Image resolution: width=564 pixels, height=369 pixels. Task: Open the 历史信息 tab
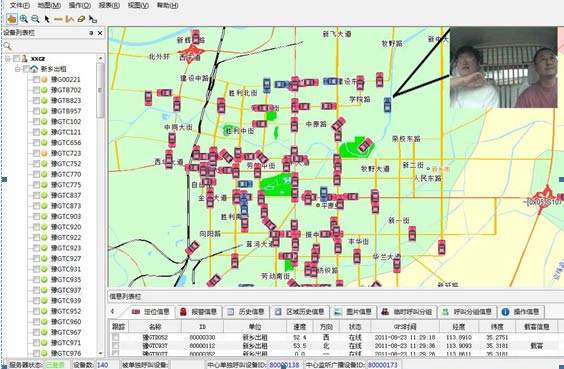247,311
